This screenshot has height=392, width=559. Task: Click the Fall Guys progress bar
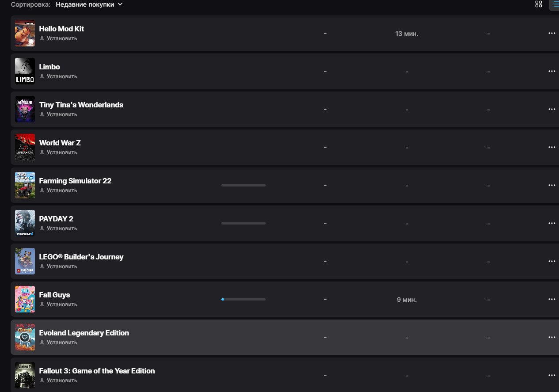(243, 299)
